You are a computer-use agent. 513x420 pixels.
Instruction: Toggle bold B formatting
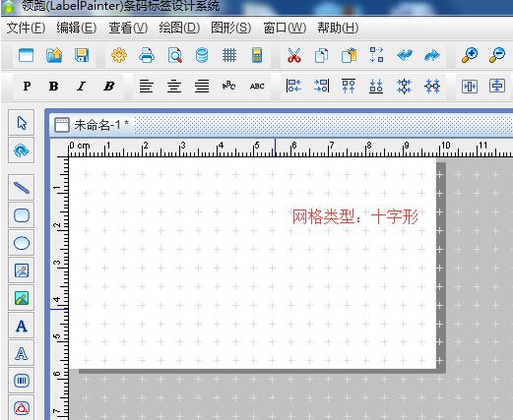click(x=53, y=87)
